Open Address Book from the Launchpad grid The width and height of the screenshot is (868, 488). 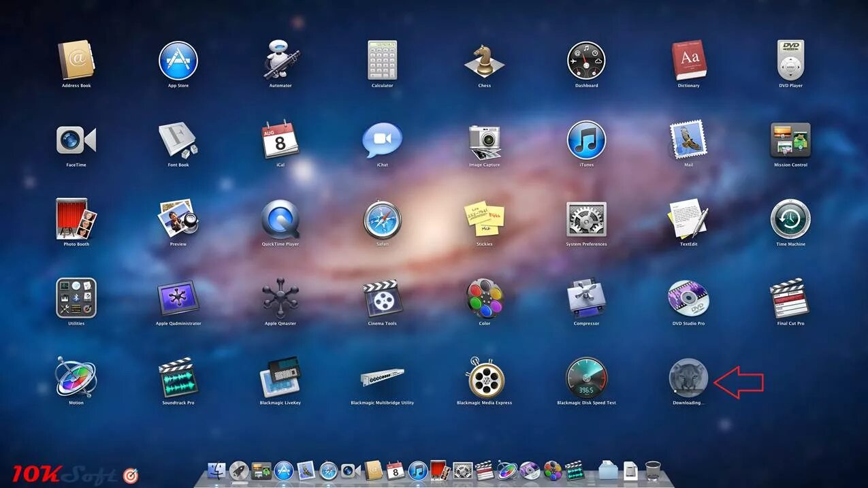(x=76, y=60)
